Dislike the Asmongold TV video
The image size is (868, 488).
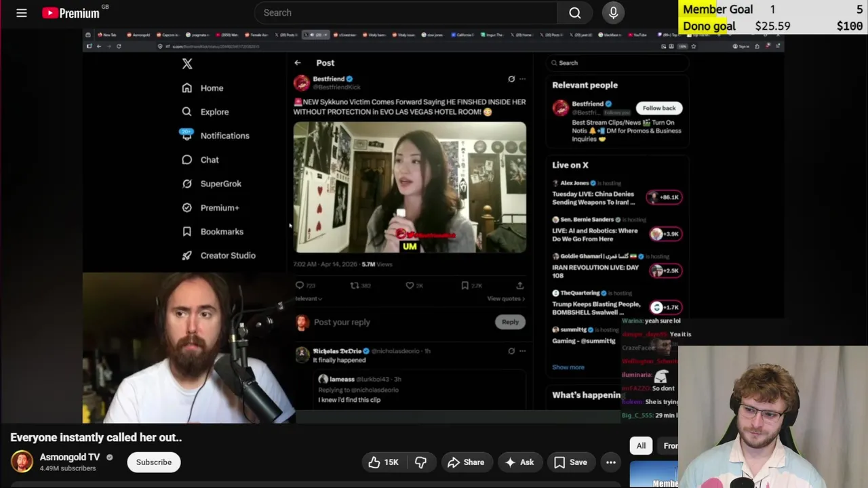tap(420, 462)
